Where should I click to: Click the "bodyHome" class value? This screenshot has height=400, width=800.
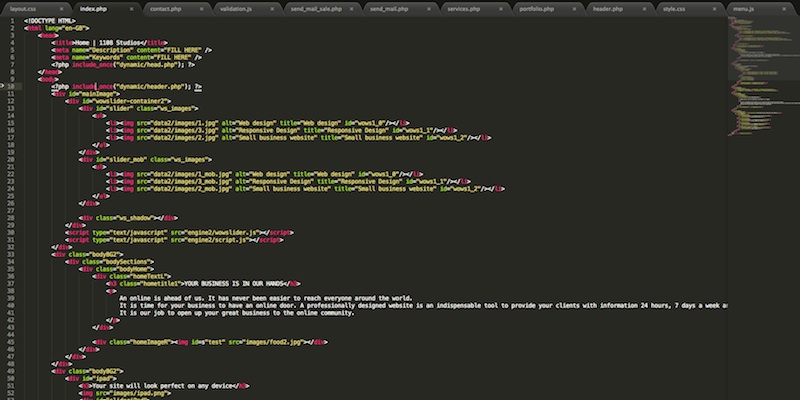point(135,269)
